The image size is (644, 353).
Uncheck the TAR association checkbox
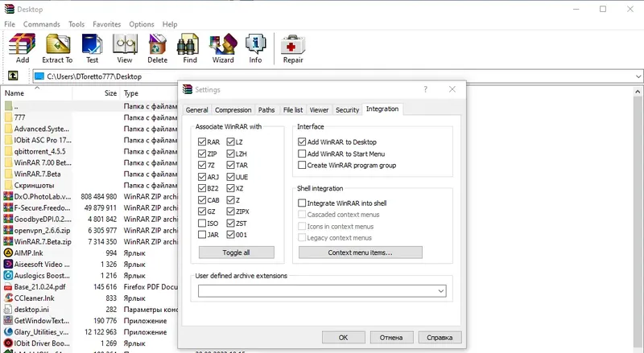230,165
